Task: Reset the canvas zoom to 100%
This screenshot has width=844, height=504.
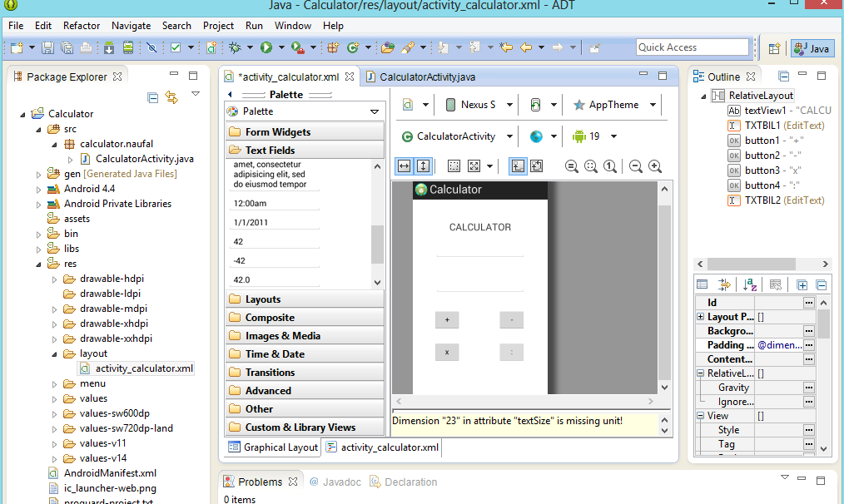Action: [611, 166]
